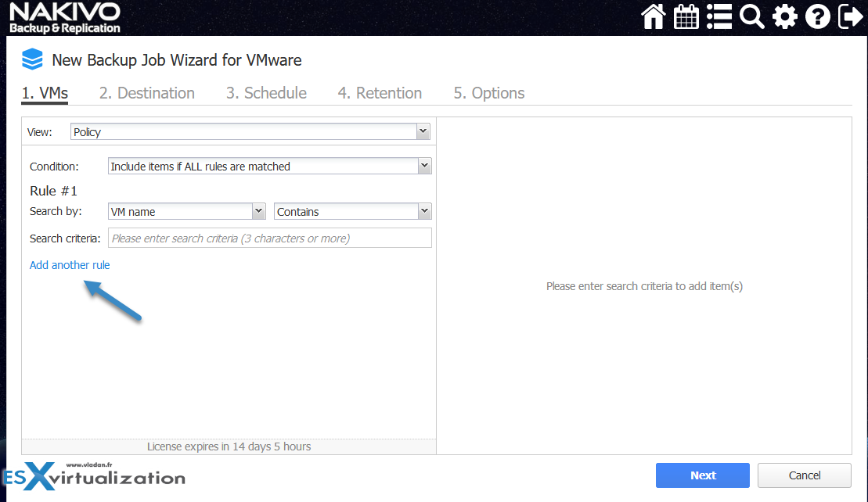The width and height of the screenshot is (868, 502).
Task: Click the License expires in 14 days text
Action: pos(229,446)
